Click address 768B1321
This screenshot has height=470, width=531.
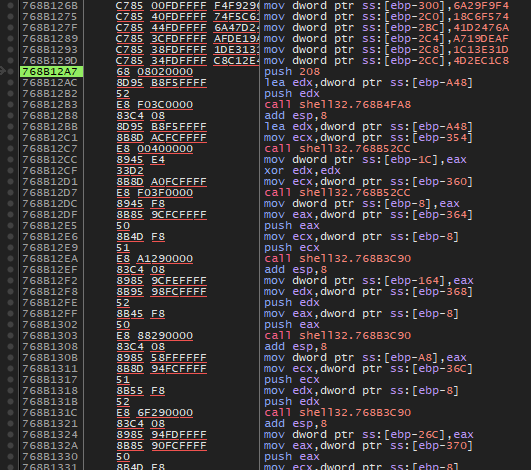(50, 424)
